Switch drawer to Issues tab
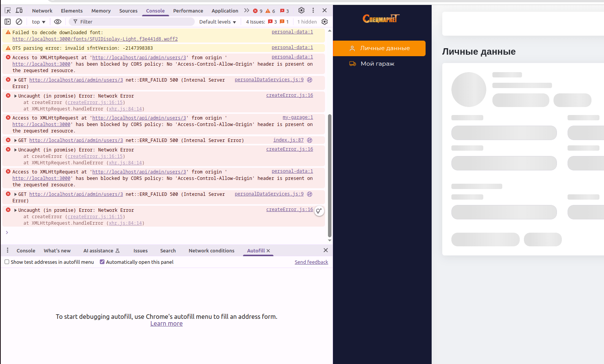The image size is (604, 364). 140,251
